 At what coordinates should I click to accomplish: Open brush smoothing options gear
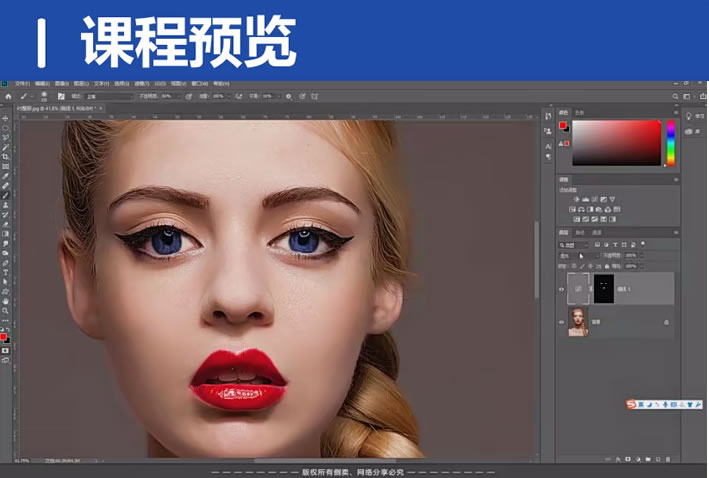(288, 96)
